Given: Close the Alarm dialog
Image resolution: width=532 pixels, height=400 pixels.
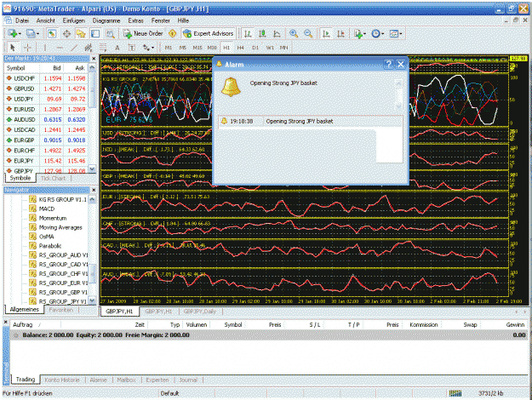Looking at the screenshot, I should (x=401, y=64).
